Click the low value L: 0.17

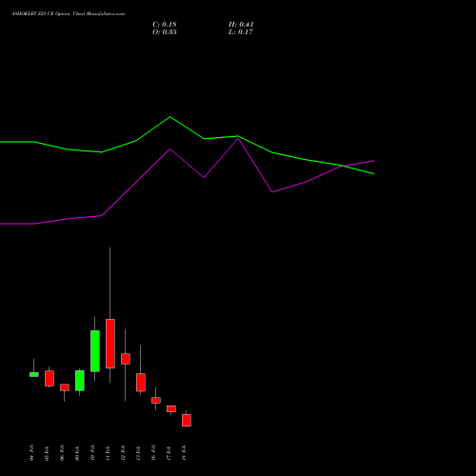point(241,32)
